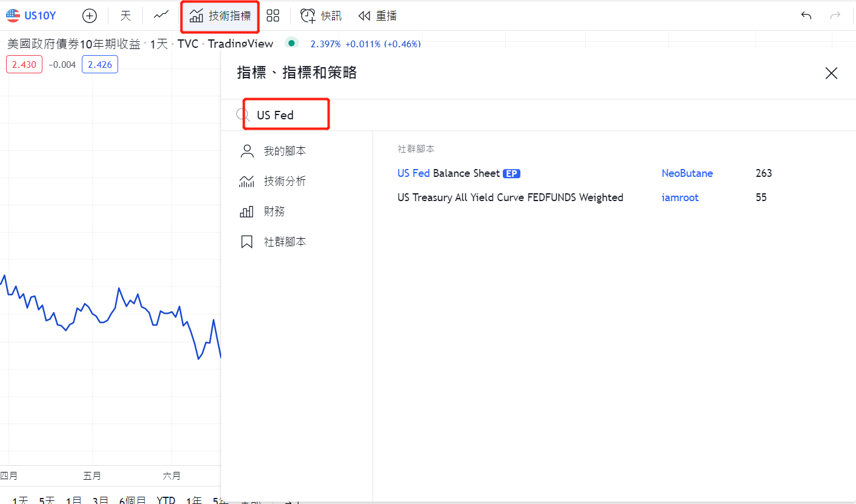The image size is (856, 504).
Task: Click the EP badge on Balance Sheet
Action: click(x=511, y=174)
